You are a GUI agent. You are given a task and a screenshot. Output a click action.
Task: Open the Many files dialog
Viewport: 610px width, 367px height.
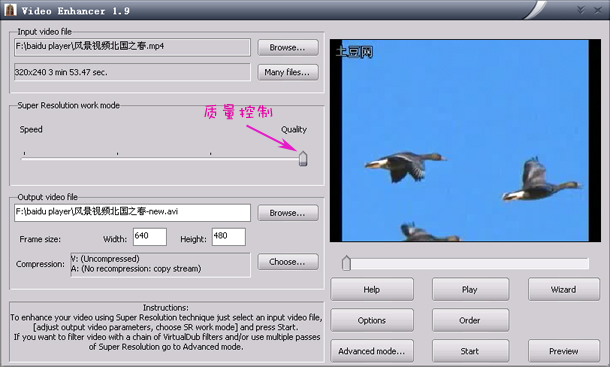288,72
